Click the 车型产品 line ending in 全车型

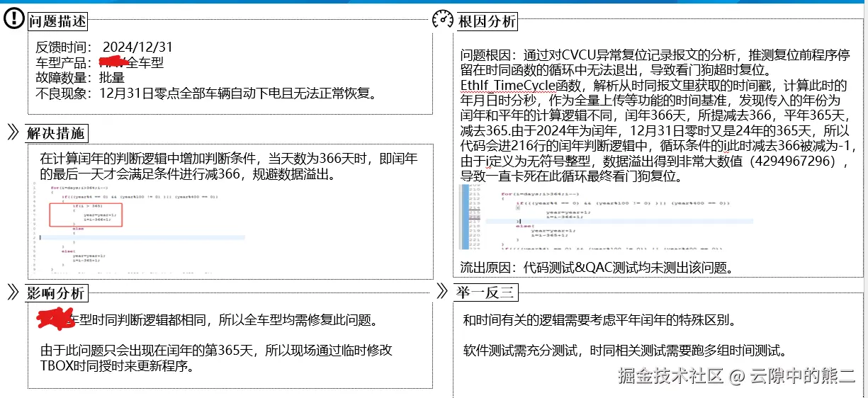click(100, 62)
